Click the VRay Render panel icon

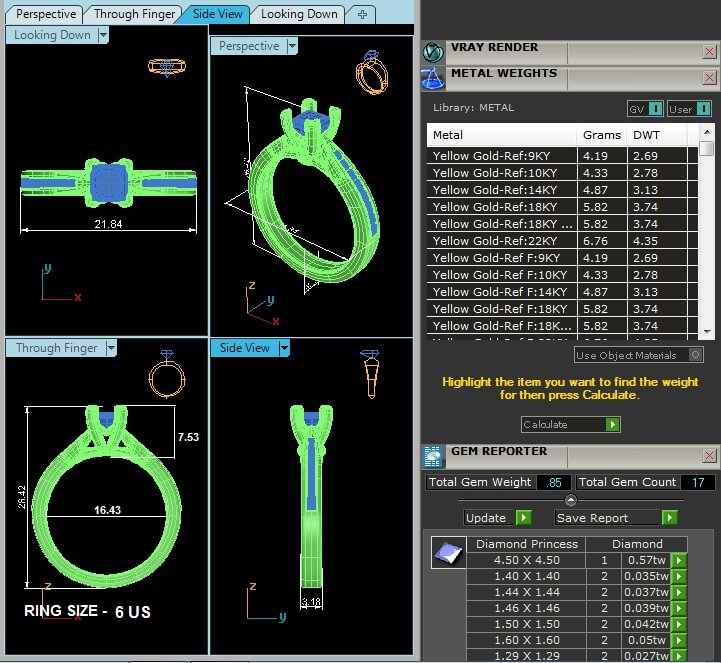point(433,52)
